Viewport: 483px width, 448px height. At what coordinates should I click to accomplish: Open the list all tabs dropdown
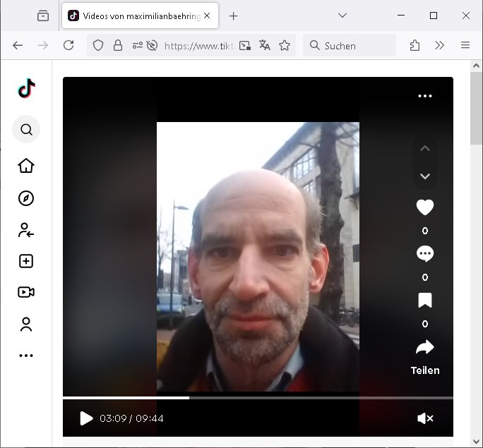(x=342, y=16)
